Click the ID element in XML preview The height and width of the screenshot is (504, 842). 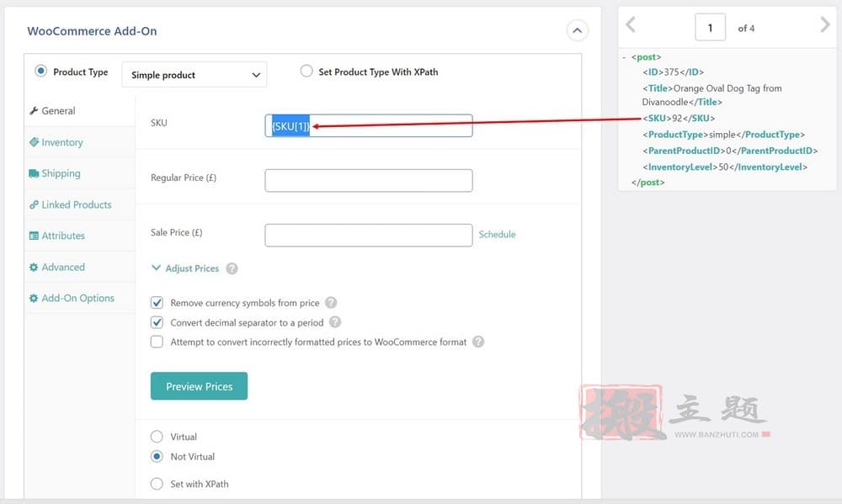[673, 72]
